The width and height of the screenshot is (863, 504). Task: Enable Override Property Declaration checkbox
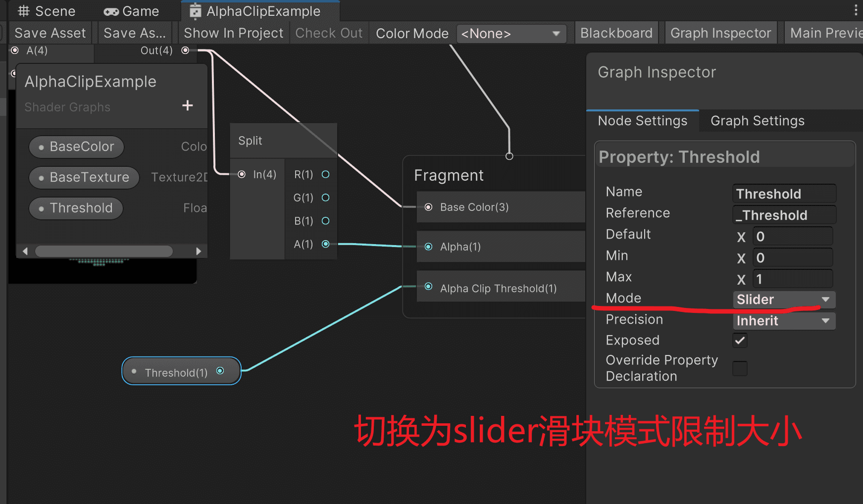click(x=740, y=368)
